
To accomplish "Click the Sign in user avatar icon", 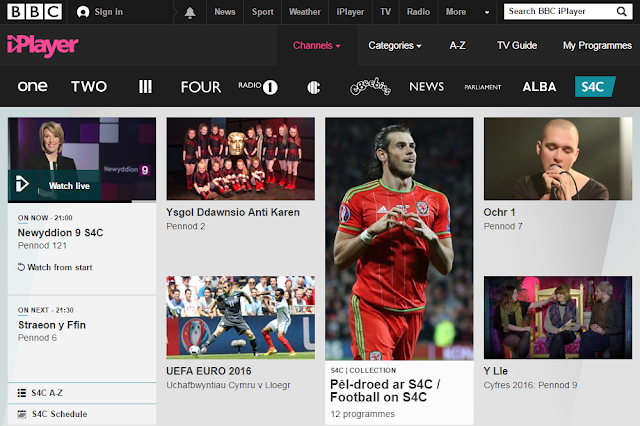I will 83,12.
